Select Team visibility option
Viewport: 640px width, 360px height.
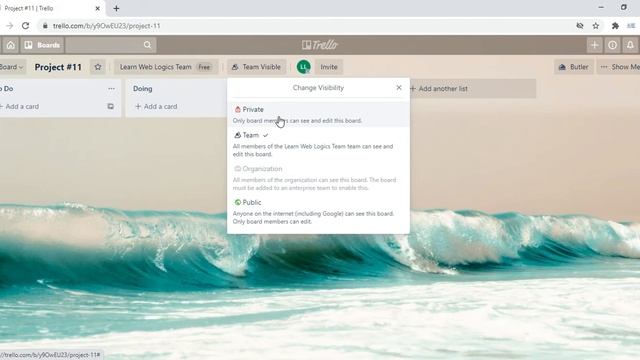(318, 144)
